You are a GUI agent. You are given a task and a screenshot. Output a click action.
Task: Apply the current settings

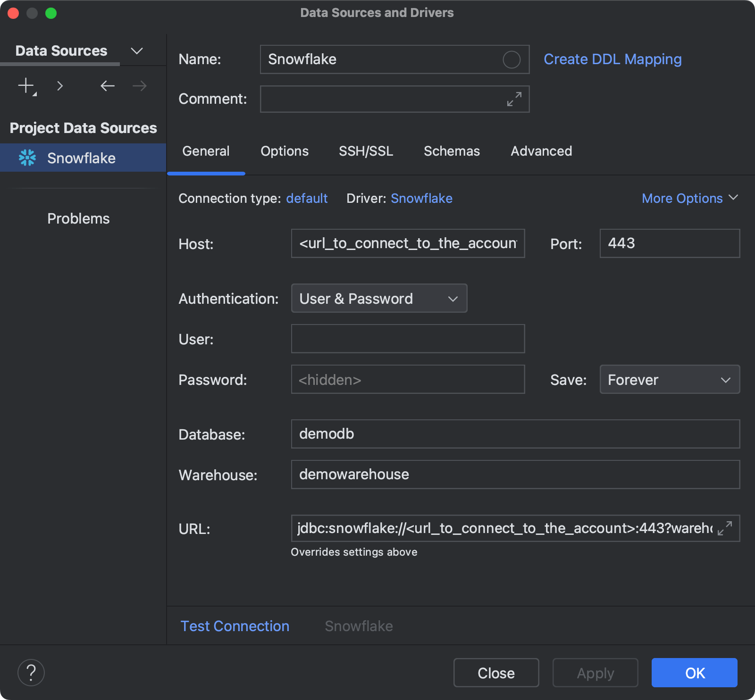pyautogui.click(x=595, y=673)
